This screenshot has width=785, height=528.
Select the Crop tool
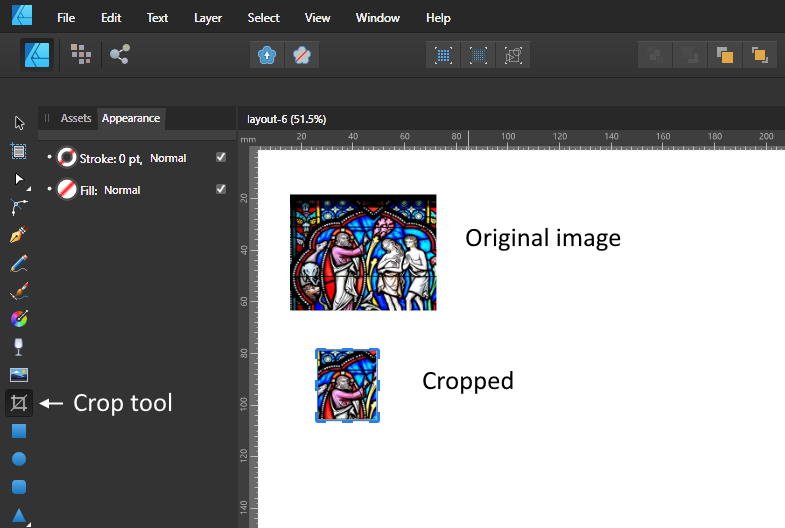(19, 403)
